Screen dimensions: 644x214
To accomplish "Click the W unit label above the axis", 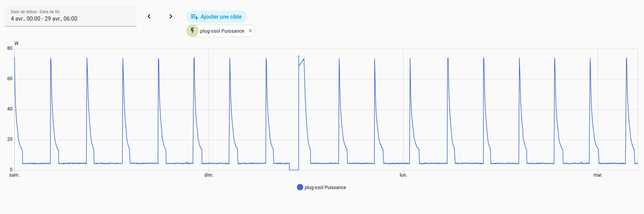I will click(16, 44).
